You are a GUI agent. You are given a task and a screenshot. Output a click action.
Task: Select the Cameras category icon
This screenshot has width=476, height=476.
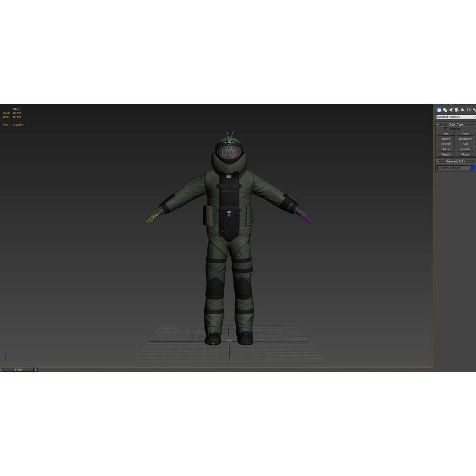[x=457, y=110]
